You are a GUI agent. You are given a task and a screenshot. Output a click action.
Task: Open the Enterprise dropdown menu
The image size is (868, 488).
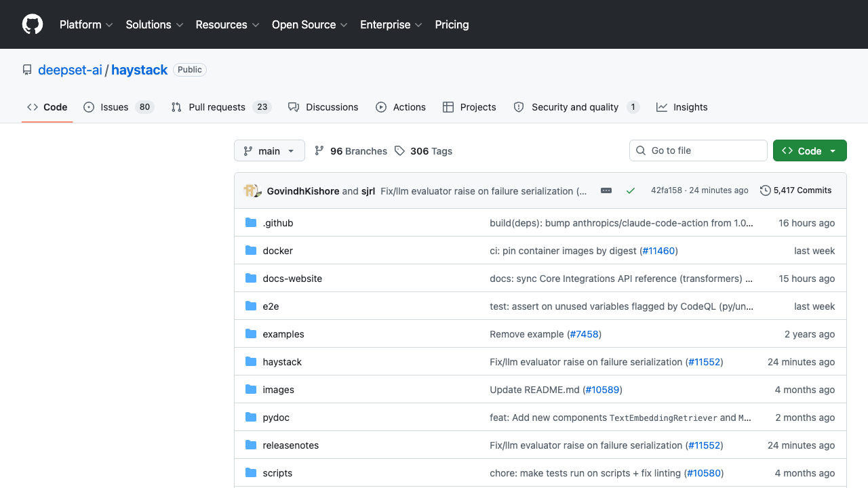pyautogui.click(x=391, y=24)
